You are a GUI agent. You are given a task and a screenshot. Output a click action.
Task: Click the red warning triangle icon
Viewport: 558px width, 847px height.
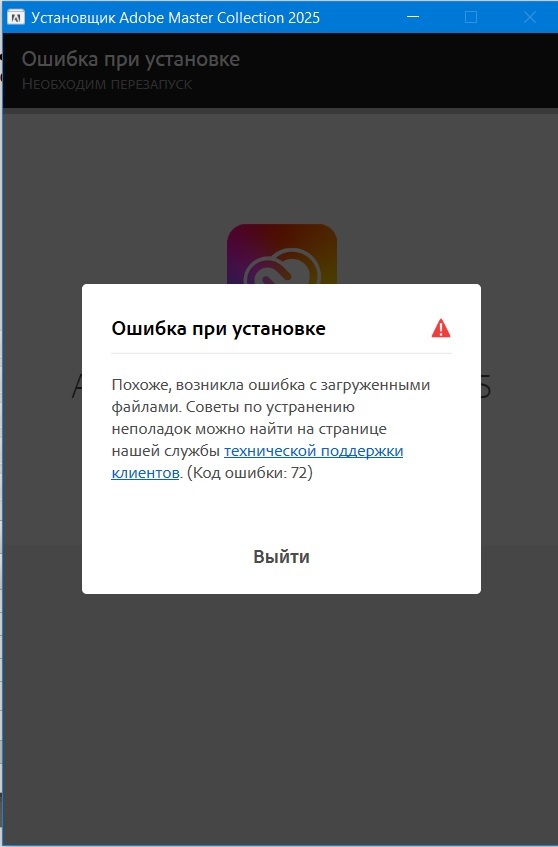click(x=441, y=328)
